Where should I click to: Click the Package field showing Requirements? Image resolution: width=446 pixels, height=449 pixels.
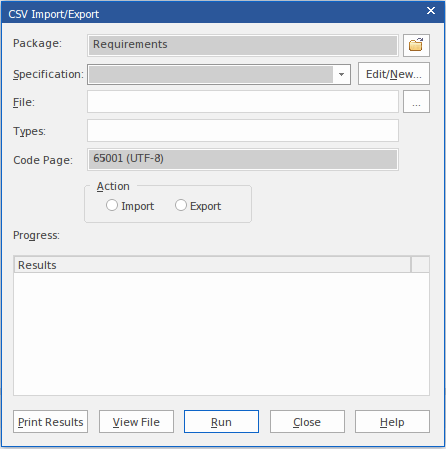click(x=243, y=45)
